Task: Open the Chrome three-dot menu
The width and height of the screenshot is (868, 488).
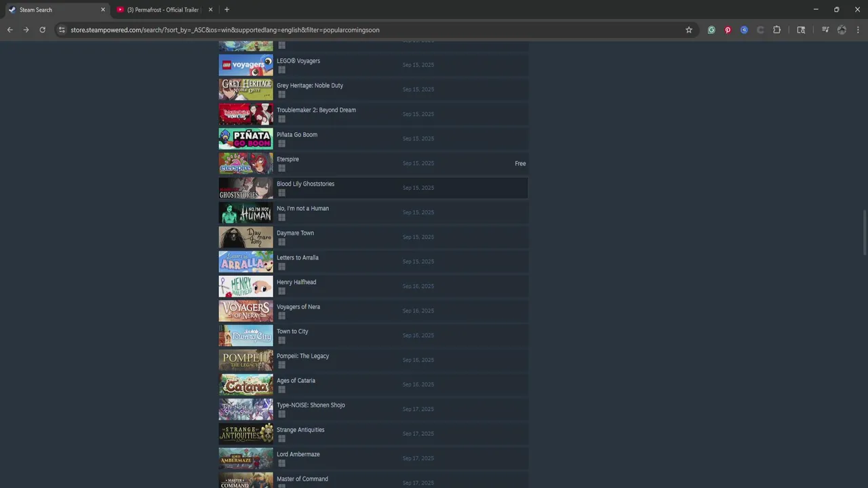Action: pos(858,30)
